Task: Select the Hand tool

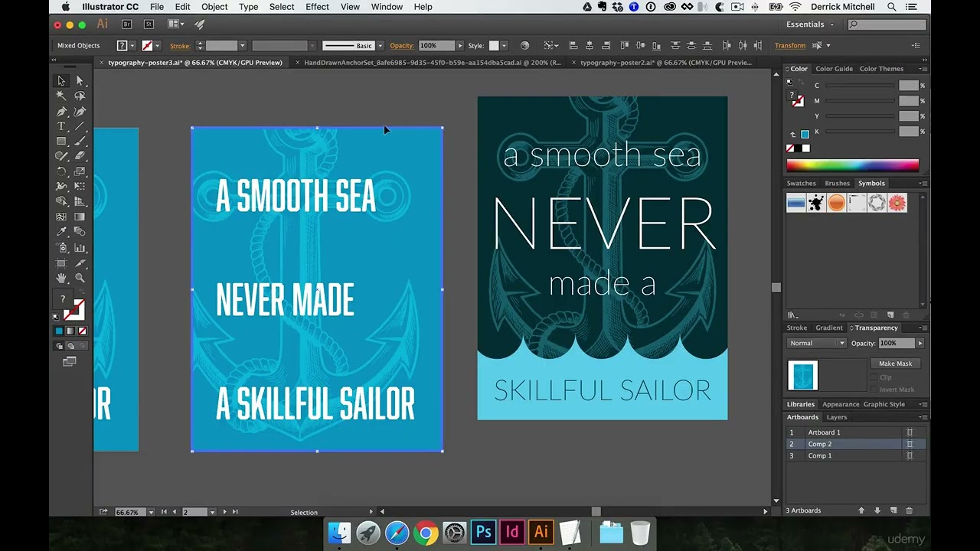Action: [x=61, y=278]
